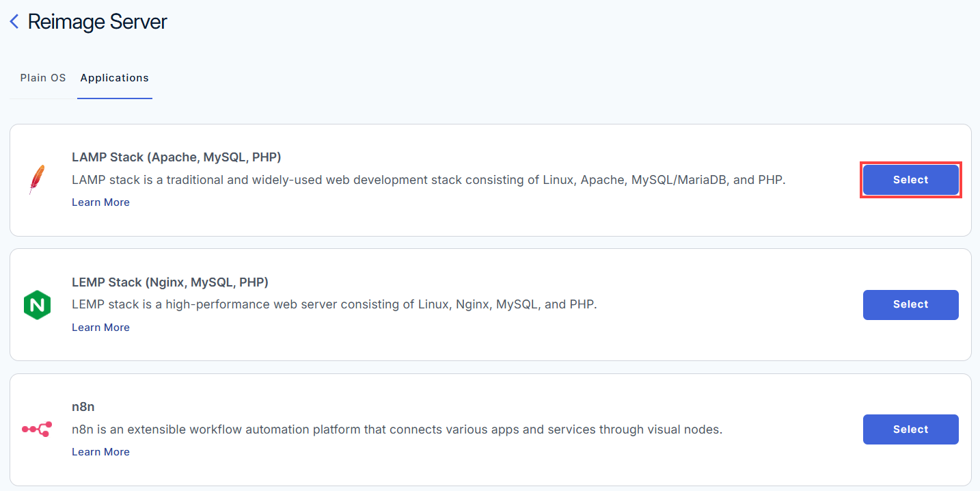Viewport: 980px width, 491px height.
Task: Click the n8n workflow automation description
Action: point(397,429)
